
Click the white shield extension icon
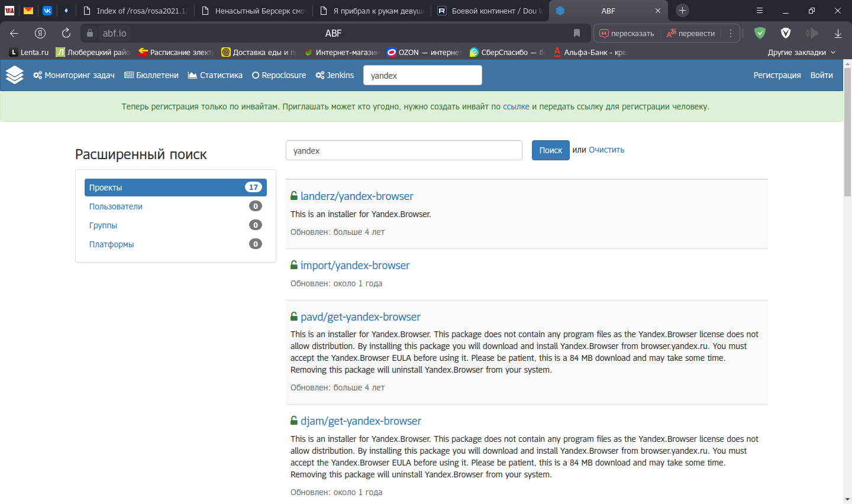pos(786,33)
